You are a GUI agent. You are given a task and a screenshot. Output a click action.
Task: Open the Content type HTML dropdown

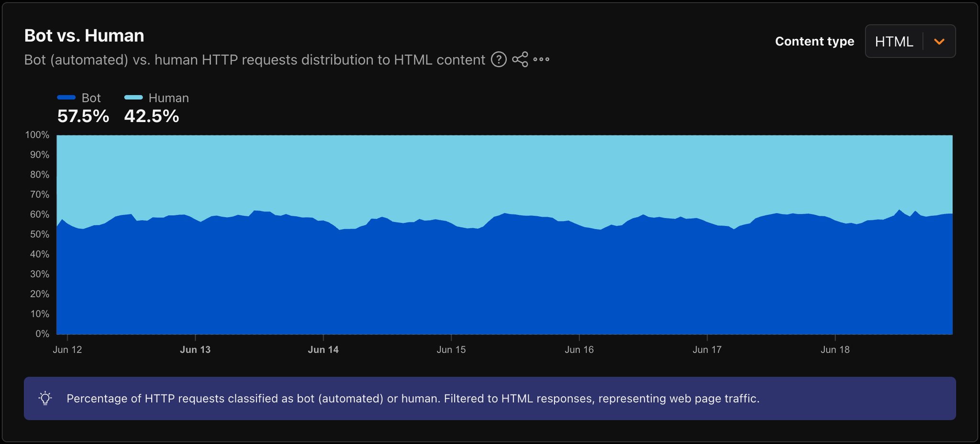click(910, 41)
